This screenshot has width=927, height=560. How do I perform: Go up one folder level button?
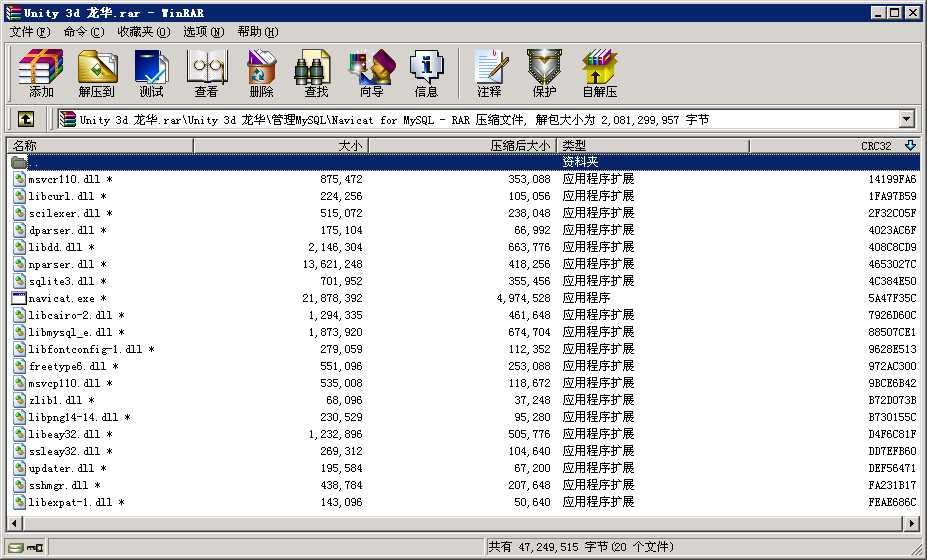point(25,119)
